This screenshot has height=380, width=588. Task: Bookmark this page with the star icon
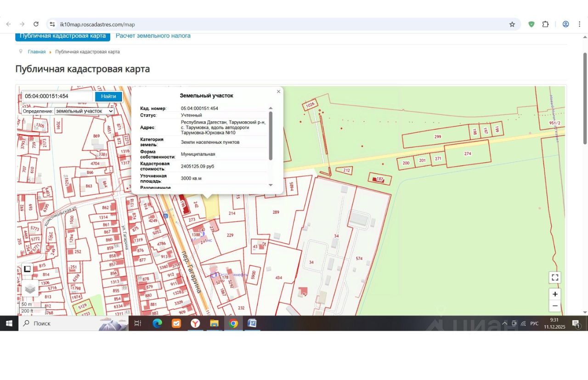(512, 24)
